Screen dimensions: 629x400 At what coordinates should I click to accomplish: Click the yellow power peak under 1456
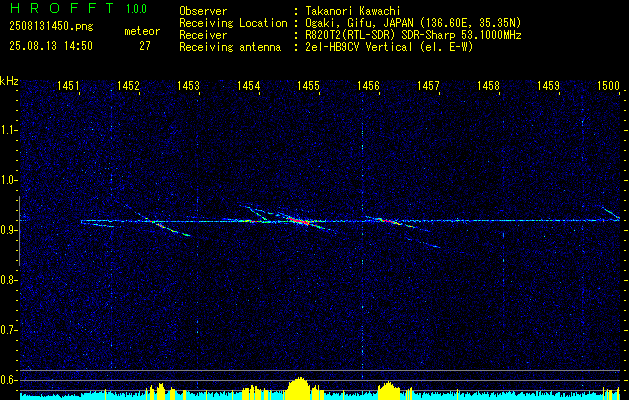point(388,391)
